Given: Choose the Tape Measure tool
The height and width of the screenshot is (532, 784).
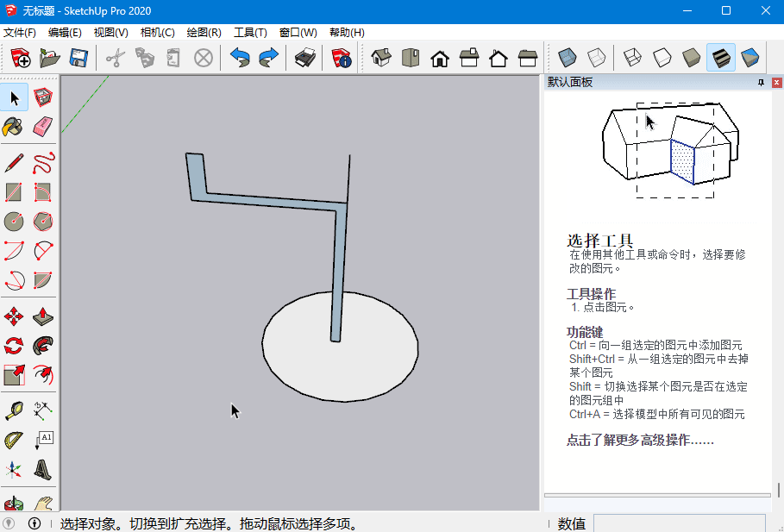Looking at the screenshot, I should coord(13,410).
